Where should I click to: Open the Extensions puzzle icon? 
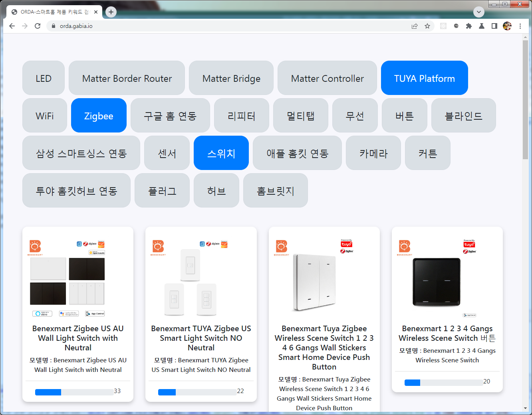click(x=469, y=26)
